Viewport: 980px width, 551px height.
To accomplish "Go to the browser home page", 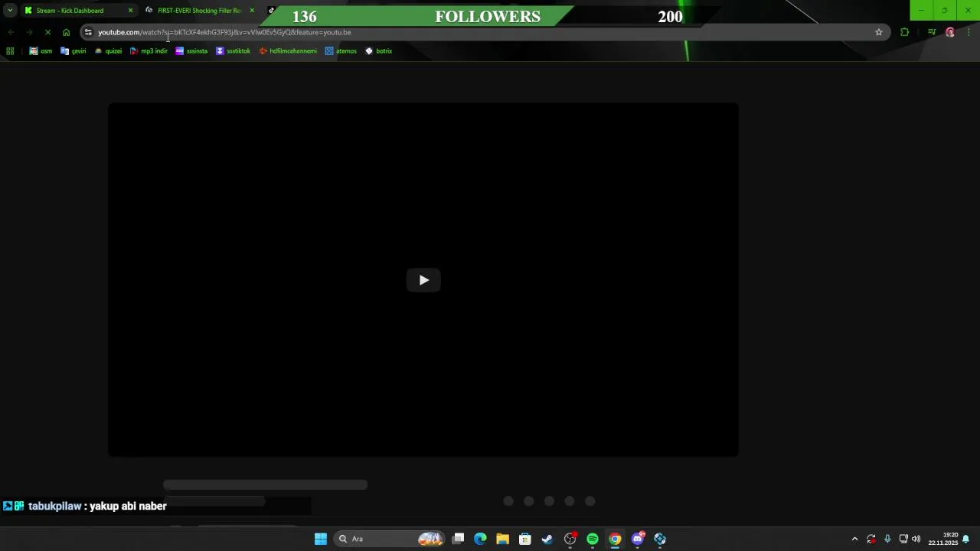I will coord(67,32).
